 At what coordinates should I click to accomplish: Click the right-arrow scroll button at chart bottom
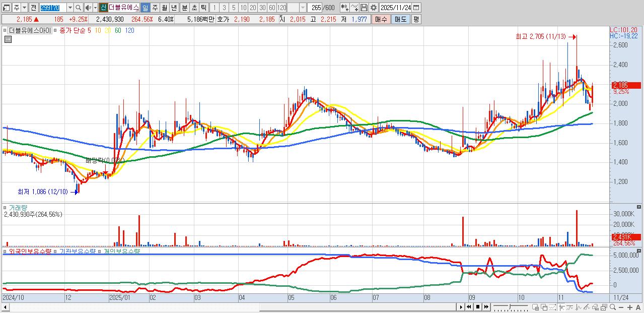(x=461, y=307)
